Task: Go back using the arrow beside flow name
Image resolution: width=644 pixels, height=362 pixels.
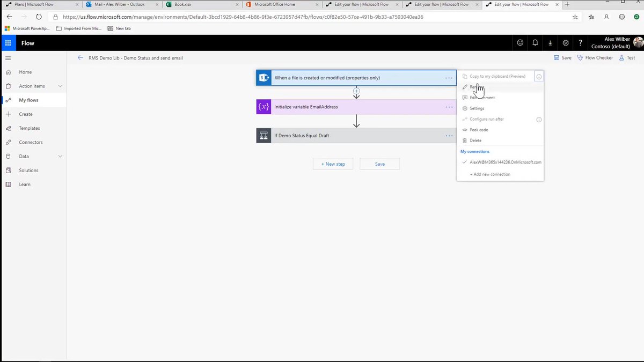Action: tap(80, 58)
